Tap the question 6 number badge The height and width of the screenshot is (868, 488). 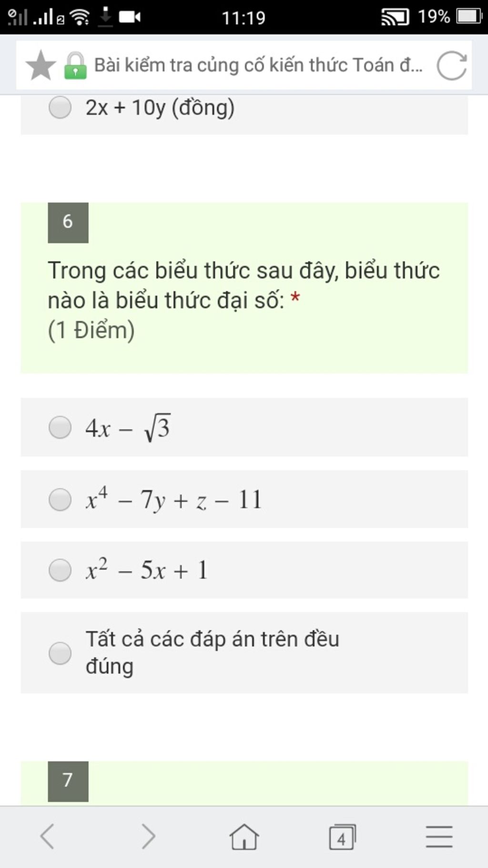(x=68, y=223)
